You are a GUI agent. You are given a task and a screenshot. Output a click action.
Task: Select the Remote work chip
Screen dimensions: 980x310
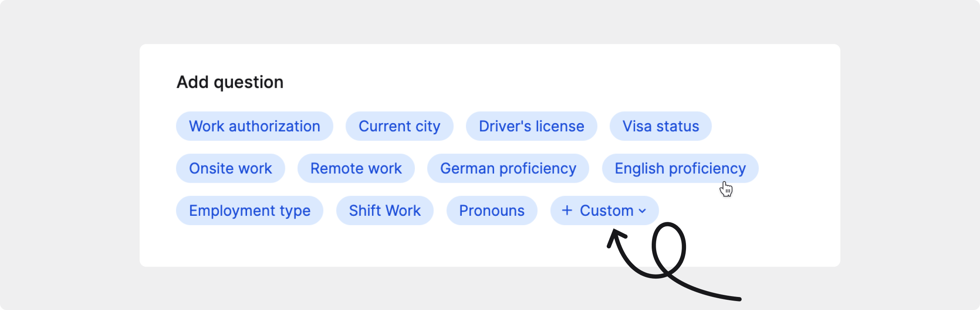click(x=356, y=168)
